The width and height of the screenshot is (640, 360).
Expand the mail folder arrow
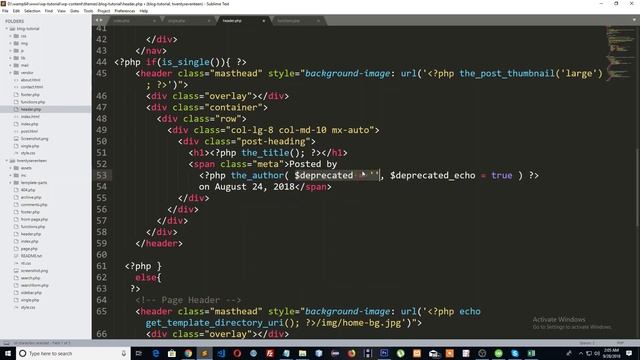[11, 65]
